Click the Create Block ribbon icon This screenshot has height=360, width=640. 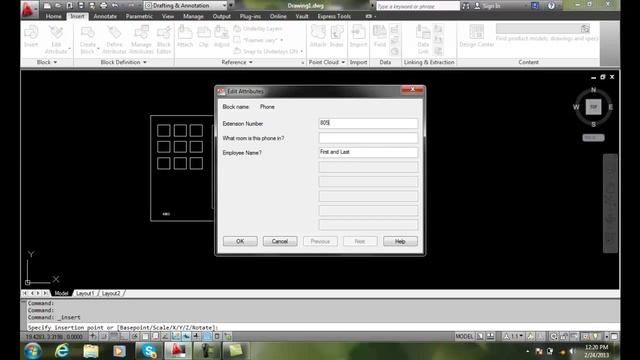(87, 39)
